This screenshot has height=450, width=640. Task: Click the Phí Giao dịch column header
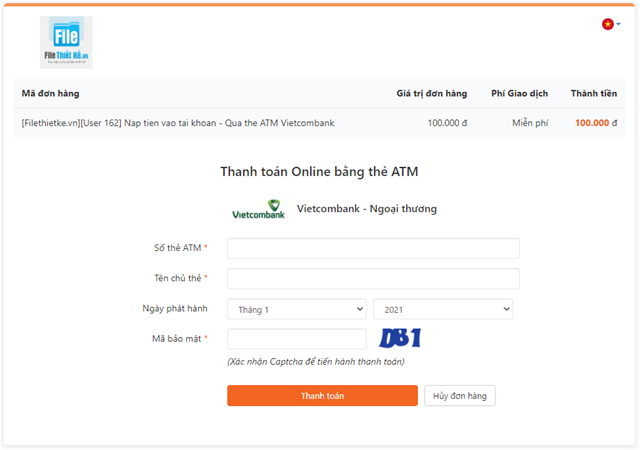[x=519, y=94]
